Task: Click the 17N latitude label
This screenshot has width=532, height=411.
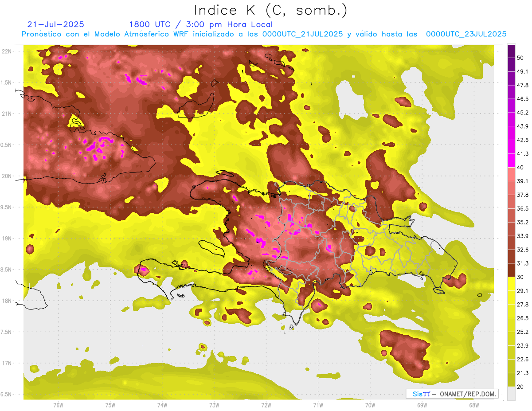Action: [x=7, y=363]
